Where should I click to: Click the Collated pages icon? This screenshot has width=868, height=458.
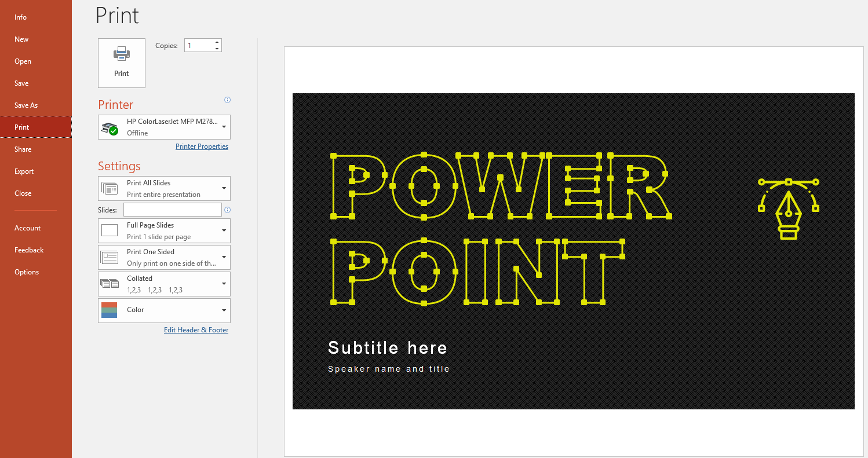(110, 284)
